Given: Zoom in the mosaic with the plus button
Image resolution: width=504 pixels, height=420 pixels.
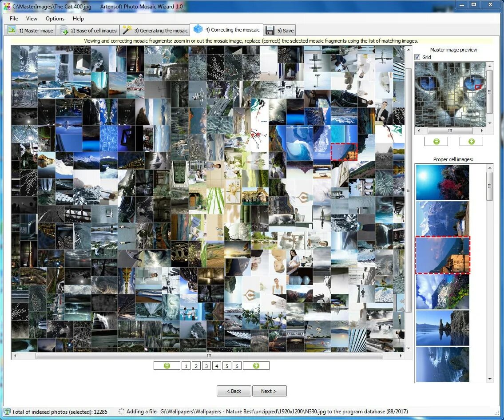Looking at the screenshot, I should click(256, 366).
